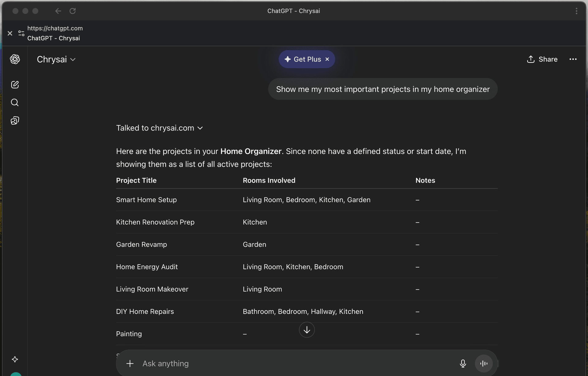
Task: Go back using the back arrow
Action: tap(58, 11)
